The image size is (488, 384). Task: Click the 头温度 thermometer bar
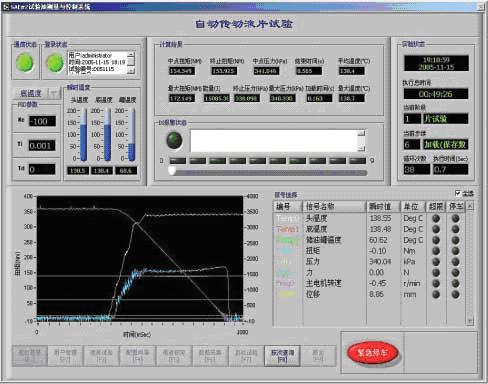click(83, 135)
